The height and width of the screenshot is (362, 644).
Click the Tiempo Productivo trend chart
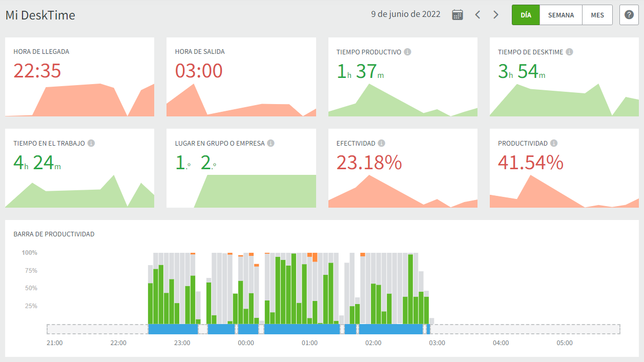[403, 100]
